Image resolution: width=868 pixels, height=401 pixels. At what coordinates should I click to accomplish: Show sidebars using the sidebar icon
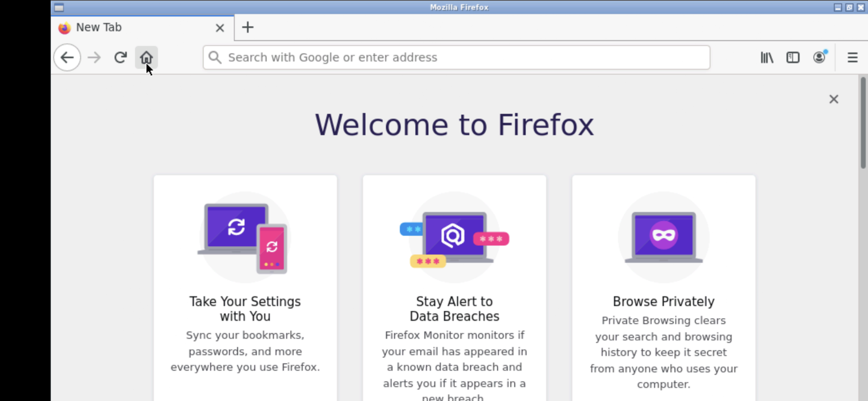[x=793, y=58]
